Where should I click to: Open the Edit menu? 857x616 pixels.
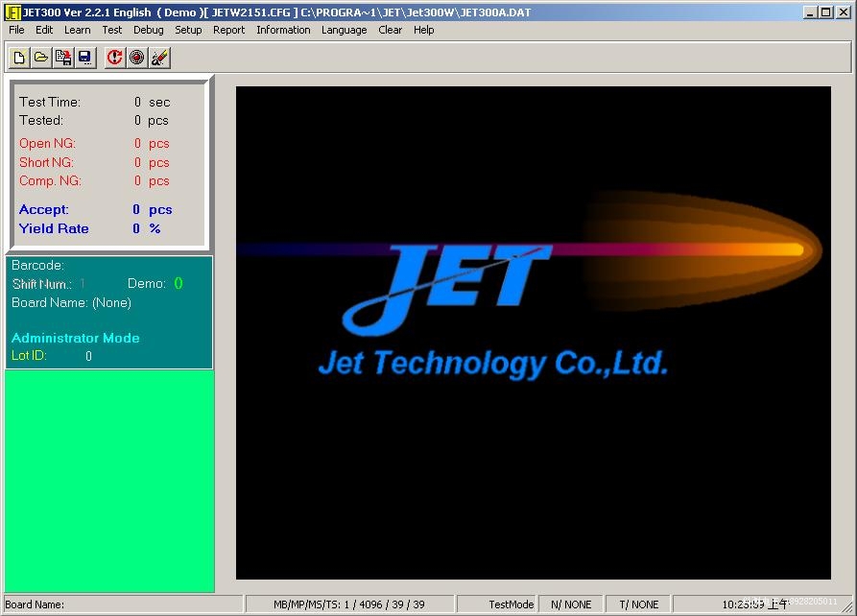[x=44, y=30]
